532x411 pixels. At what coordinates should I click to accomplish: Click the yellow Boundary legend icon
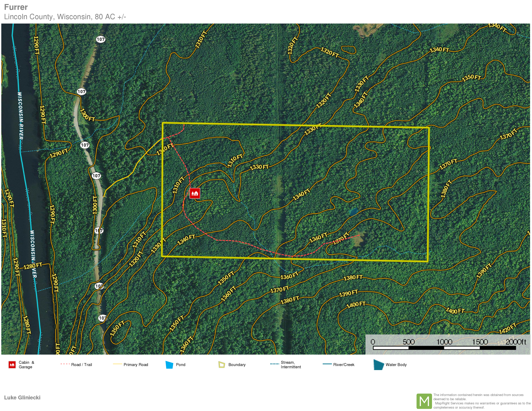click(x=222, y=364)
